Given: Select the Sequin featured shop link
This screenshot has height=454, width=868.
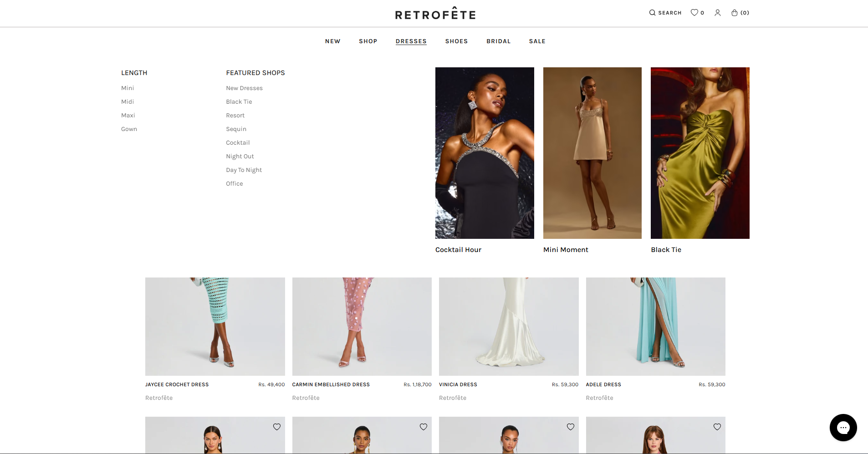Looking at the screenshot, I should click(x=236, y=129).
